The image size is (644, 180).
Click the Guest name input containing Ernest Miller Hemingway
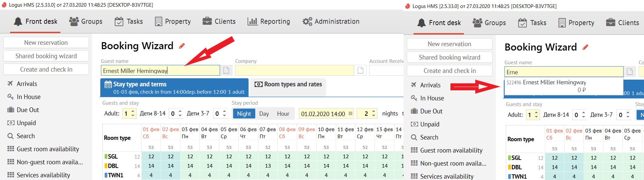click(160, 71)
